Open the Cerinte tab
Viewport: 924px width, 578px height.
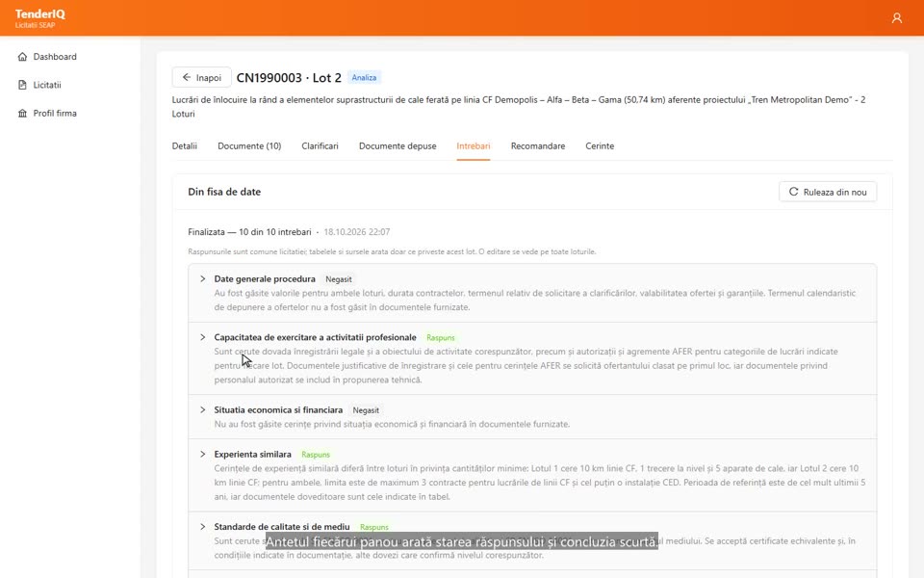[600, 146]
